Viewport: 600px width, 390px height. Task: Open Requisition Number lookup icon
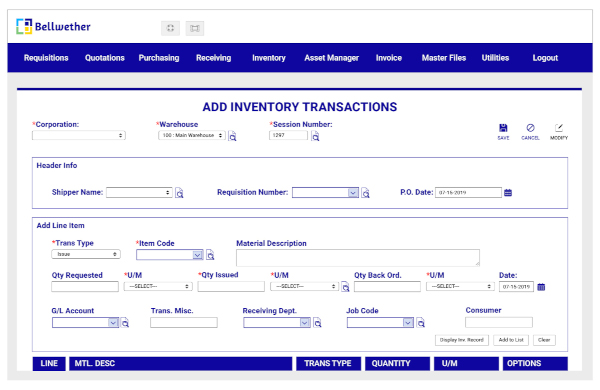pyautogui.click(x=365, y=193)
